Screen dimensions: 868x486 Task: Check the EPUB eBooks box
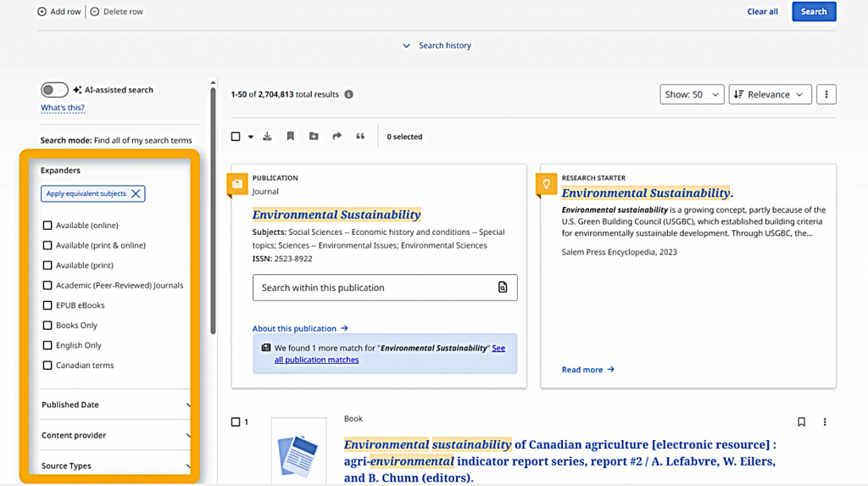(47, 304)
